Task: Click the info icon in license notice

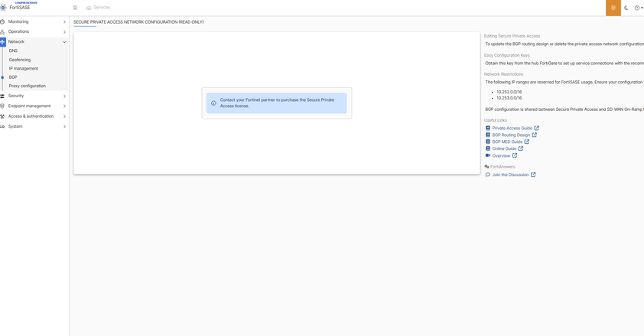Action: 213,103
